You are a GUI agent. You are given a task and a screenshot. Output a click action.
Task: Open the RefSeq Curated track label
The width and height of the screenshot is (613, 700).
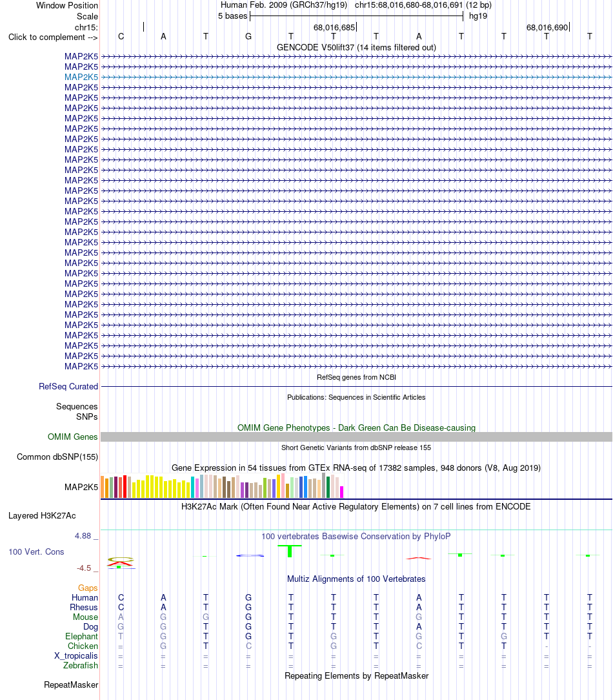coord(68,387)
